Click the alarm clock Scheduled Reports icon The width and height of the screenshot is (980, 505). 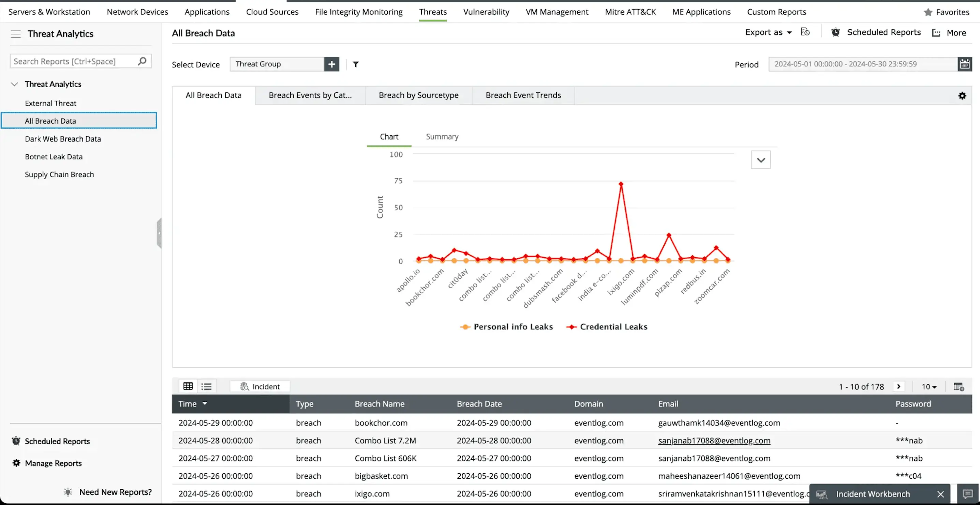[x=836, y=32]
